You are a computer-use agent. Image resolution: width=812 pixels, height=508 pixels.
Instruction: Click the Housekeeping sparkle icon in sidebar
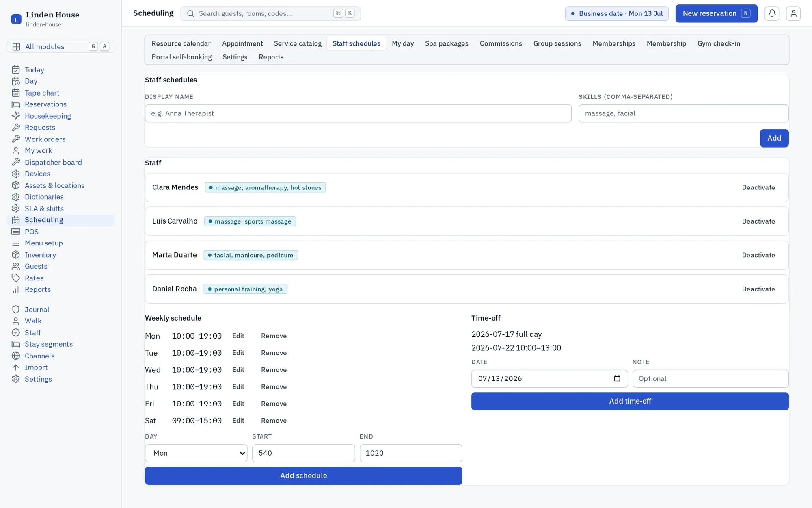click(16, 116)
